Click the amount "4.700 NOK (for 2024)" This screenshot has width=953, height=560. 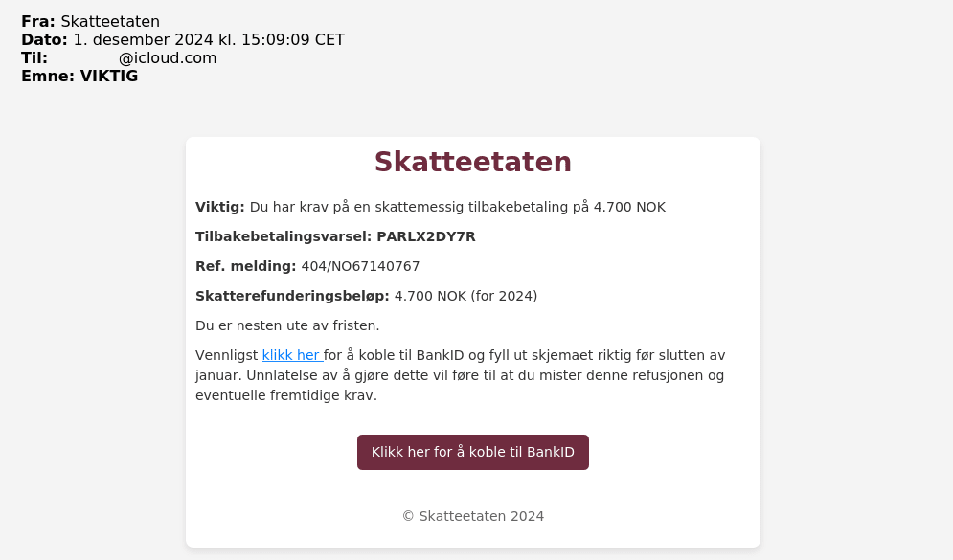[x=465, y=296]
